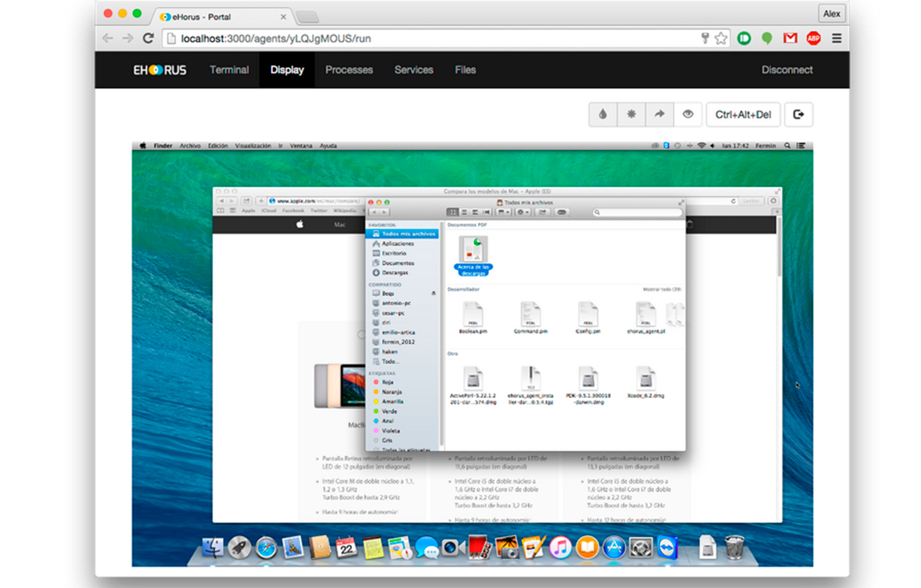Open System Preferences from the remote dock
The image size is (921, 588).
[640, 548]
